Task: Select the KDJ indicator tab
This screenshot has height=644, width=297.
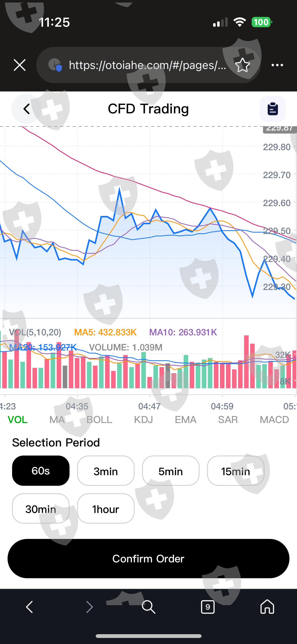Action: [x=143, y=420]
